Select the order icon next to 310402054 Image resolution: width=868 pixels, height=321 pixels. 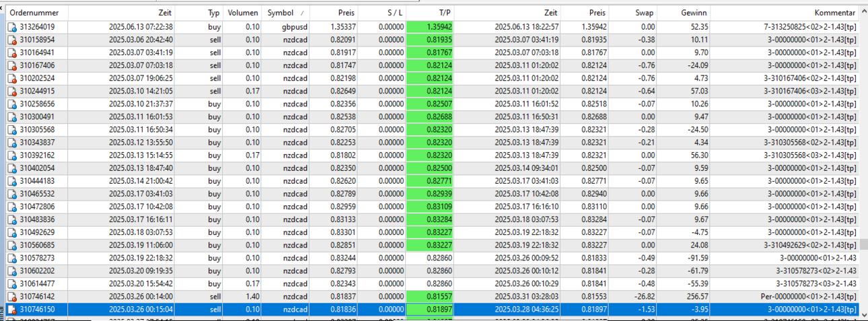click(12, 168)
